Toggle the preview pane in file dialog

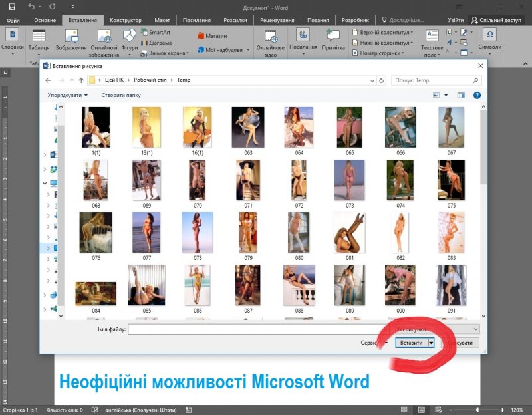(460, 95)
